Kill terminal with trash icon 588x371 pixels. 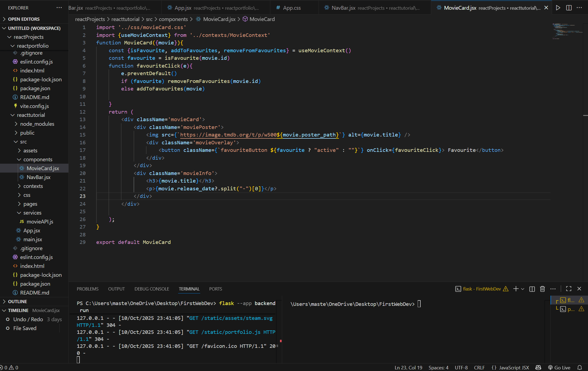coord(542,289)
